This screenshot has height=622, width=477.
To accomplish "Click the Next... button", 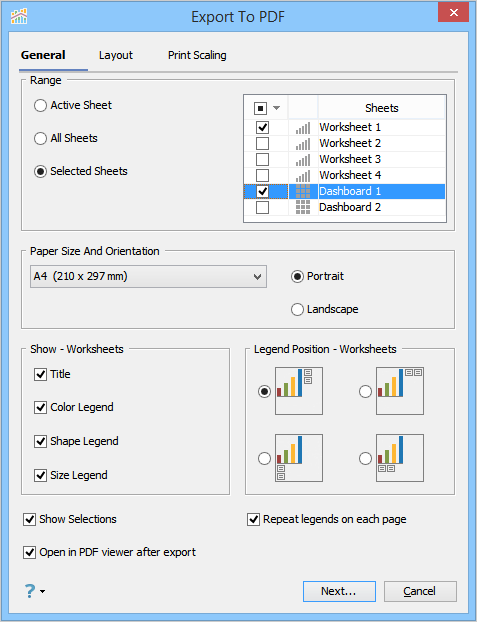I will coord(339,591).
